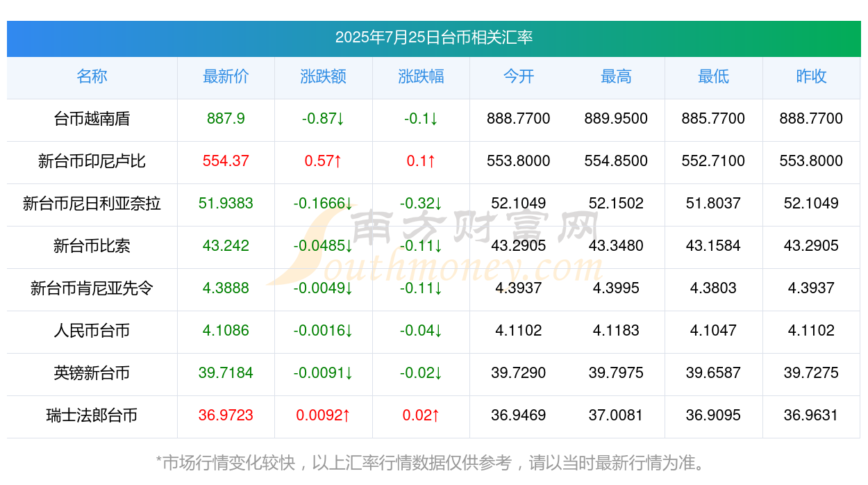
Task: Select latest price 51.9383
Action: click(x=226, y=204)
